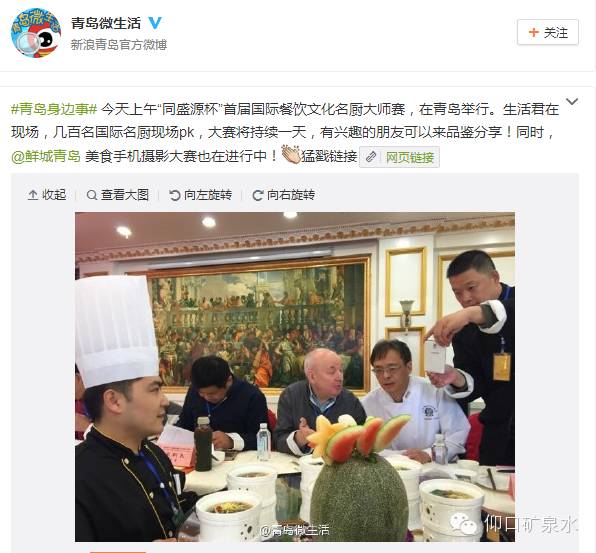596x553 pixels.
Task: Click the clapping hands emoji
Action: [x=291, y=155]
